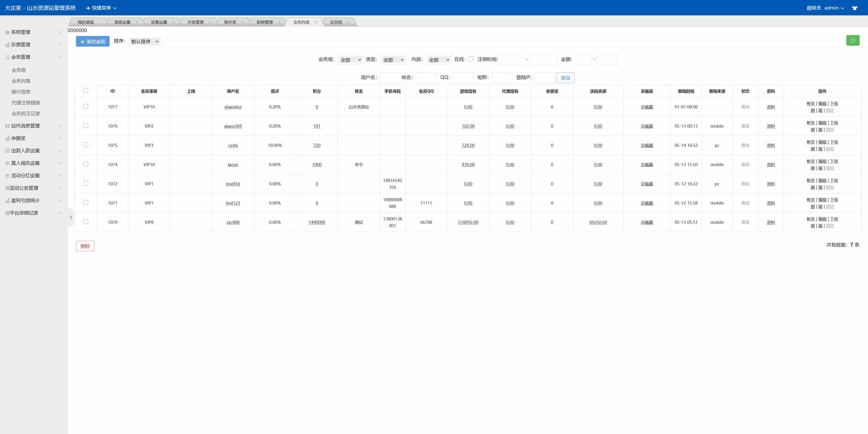Tick the checkbox for member shanshui

point(86,106)
